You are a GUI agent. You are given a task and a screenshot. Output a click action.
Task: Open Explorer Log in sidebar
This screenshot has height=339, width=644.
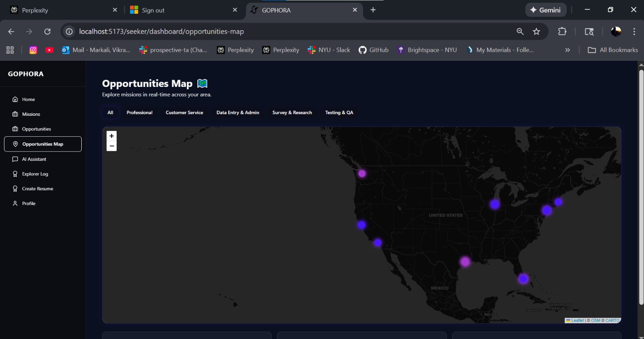[43, 174]
